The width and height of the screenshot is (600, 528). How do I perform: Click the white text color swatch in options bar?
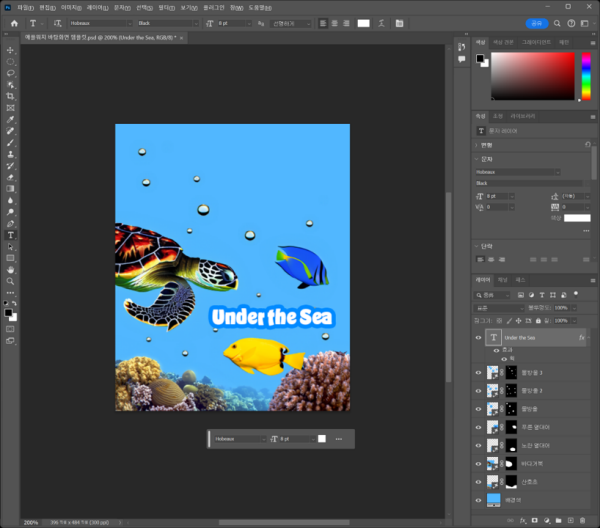coord(364,23)
